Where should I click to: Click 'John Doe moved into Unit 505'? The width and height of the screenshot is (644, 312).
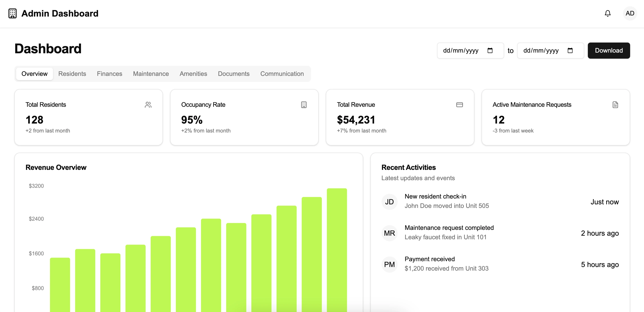click(x=447, y=206)
